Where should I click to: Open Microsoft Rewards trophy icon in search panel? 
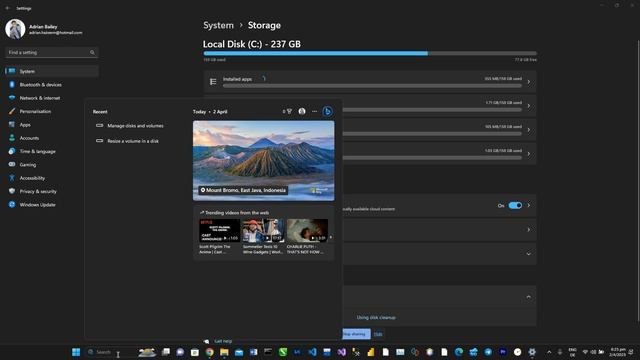(x=289, y=111)
